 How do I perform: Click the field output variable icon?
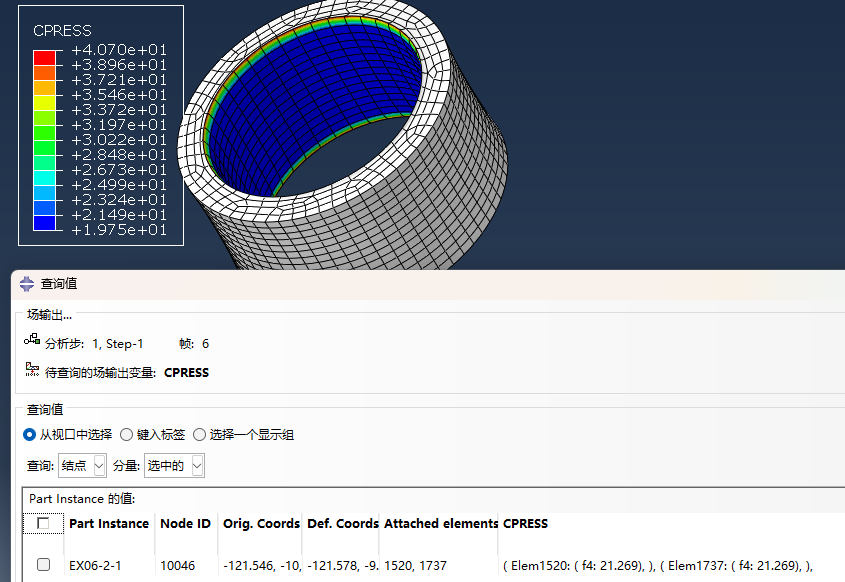[32, 371]
